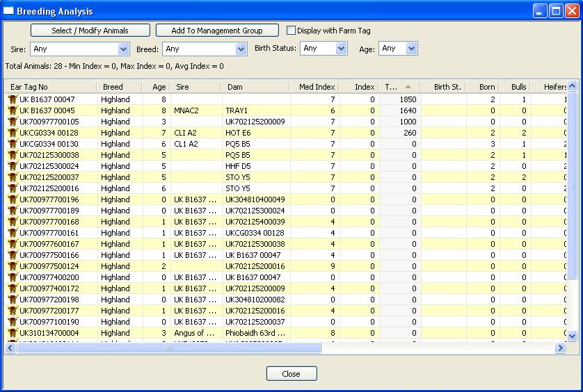Image resolution: width=583 pixels, height=392 pixels.
Task: Click cow icon for UK B1637 00047
Action: pos(12,99)
